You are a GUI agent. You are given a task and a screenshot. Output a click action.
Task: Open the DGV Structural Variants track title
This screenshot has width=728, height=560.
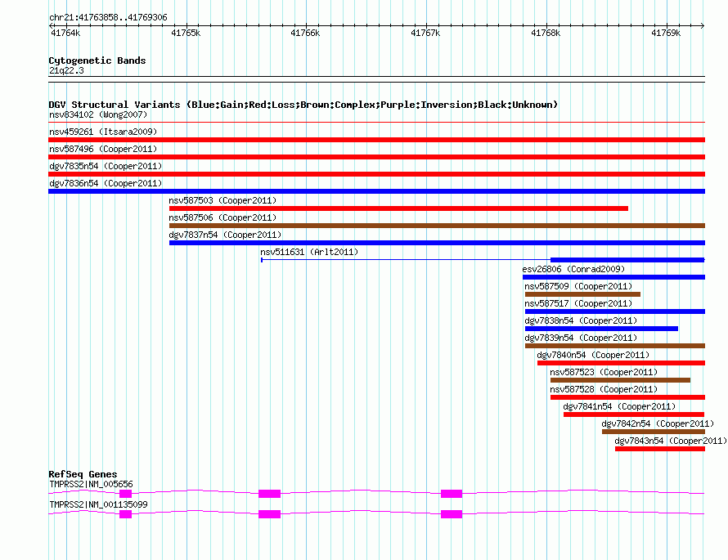click(x=303, y=105)
